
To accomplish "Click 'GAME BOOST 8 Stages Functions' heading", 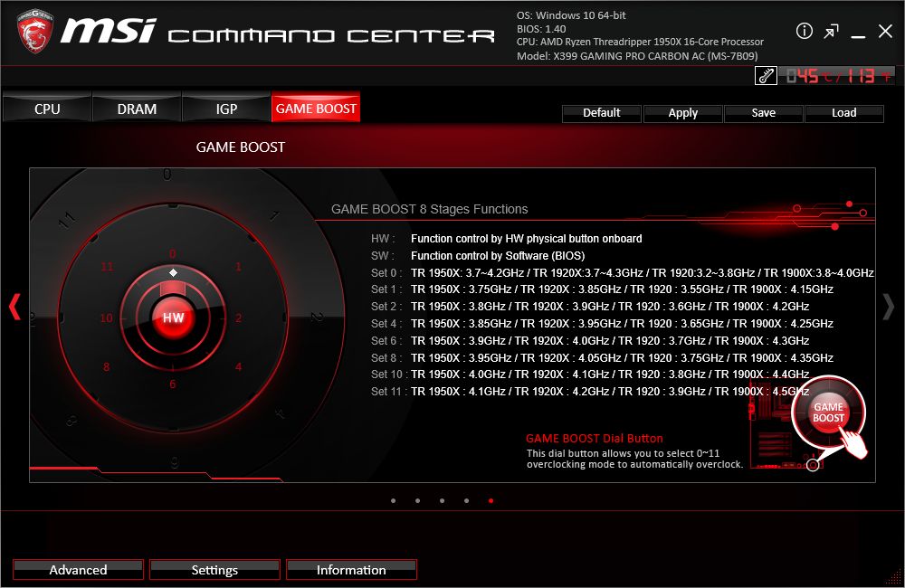I will [x=429, y=209].
